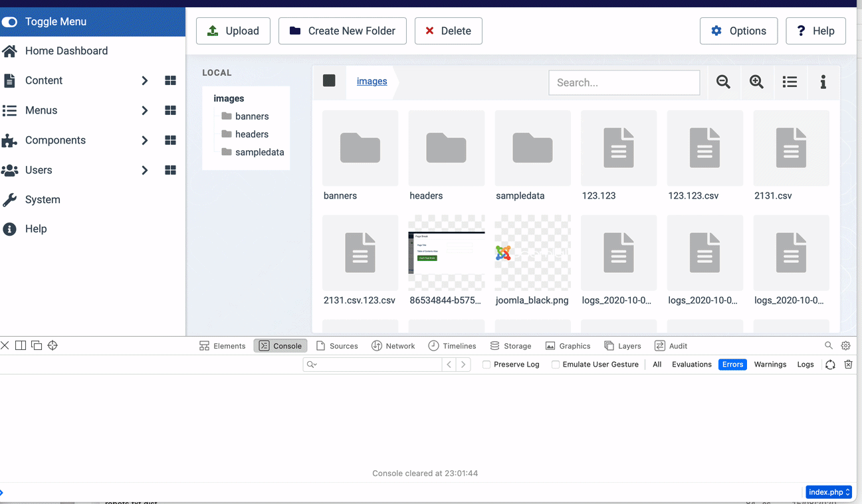Screen dimensions: 862x504
Task: Switch to list view
Action: pyautogui.click(x=790, y=82)
